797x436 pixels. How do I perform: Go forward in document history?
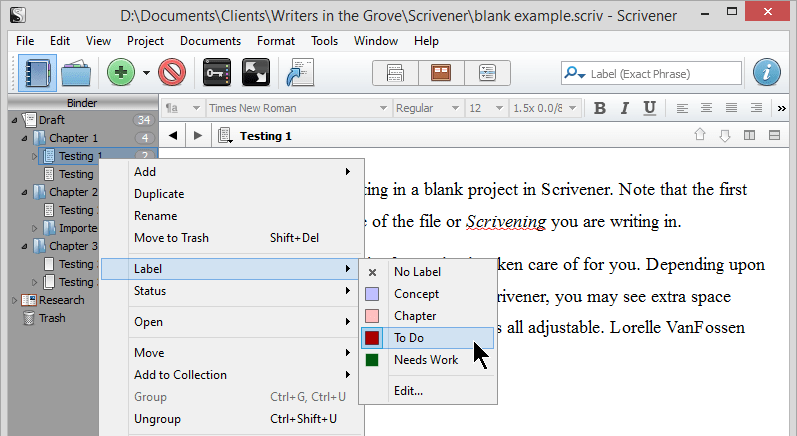coord(198,136)
